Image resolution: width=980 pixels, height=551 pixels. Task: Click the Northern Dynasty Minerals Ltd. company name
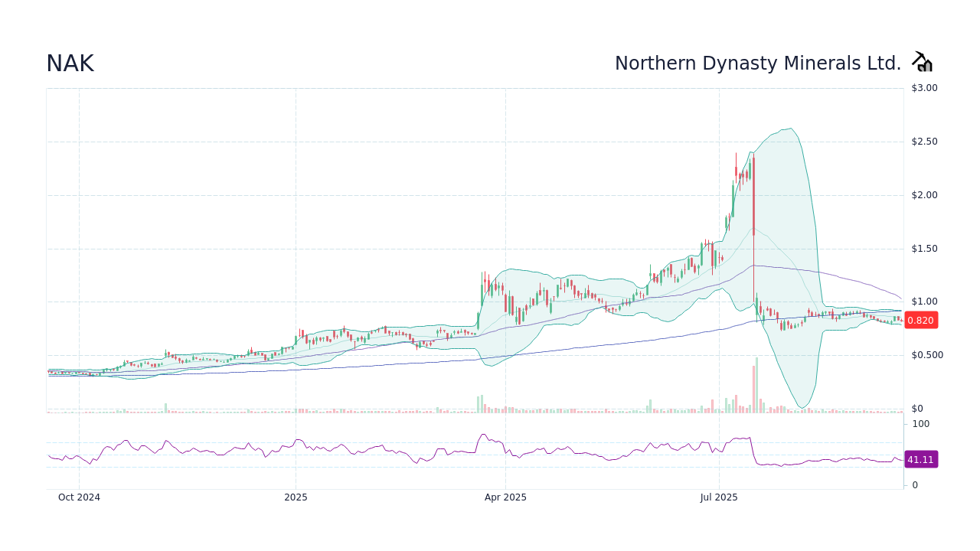[758, 64]
